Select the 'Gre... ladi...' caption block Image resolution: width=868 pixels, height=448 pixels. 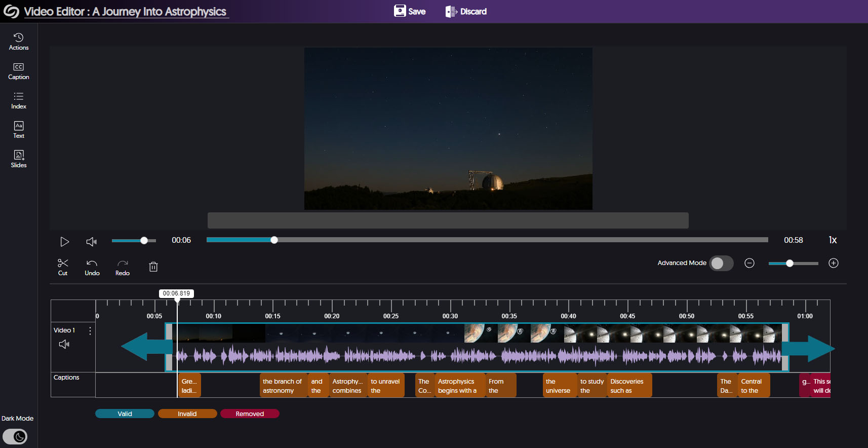pos(189,386)
